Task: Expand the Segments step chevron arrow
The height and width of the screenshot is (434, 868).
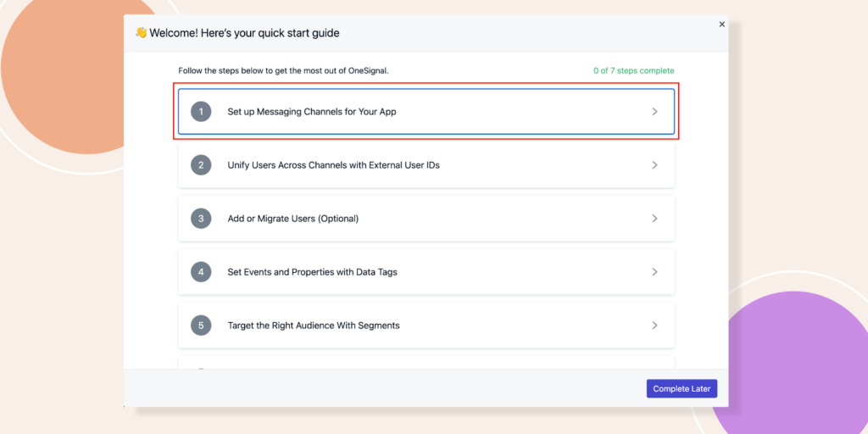Action: 654,325
